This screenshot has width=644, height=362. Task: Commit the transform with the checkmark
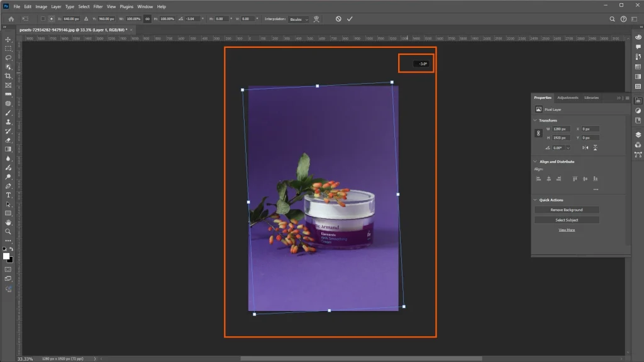[x=350, y=19]
